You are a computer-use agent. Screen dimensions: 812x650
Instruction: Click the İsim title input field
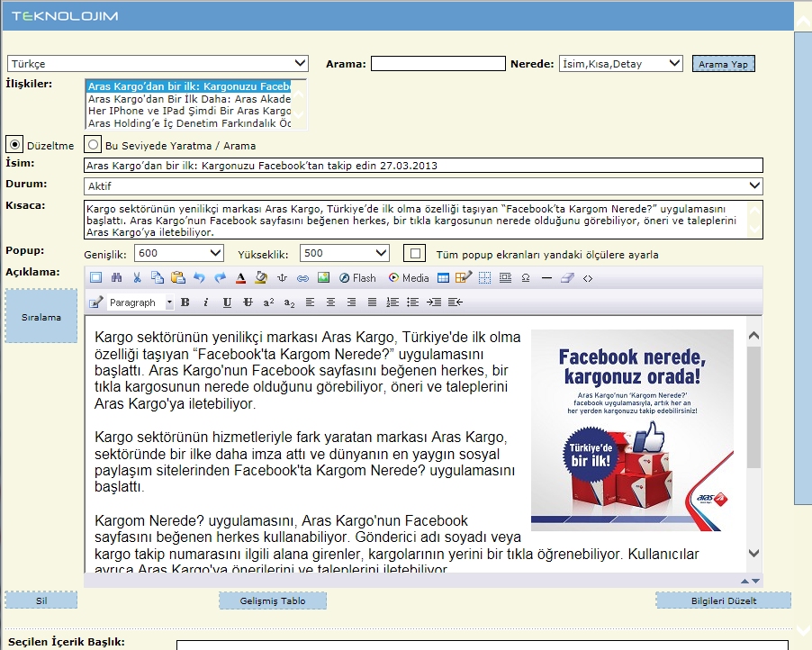click(423, 166)
